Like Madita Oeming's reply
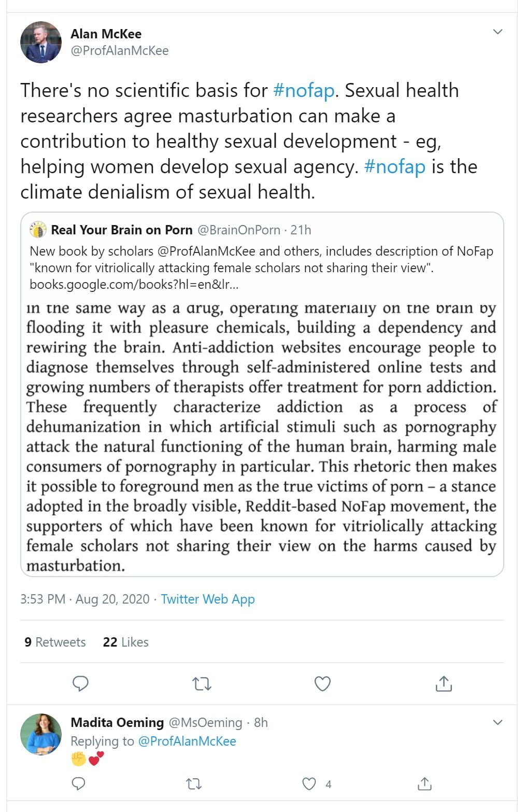Viewport: 525px width, 812px height. (309, 783)
